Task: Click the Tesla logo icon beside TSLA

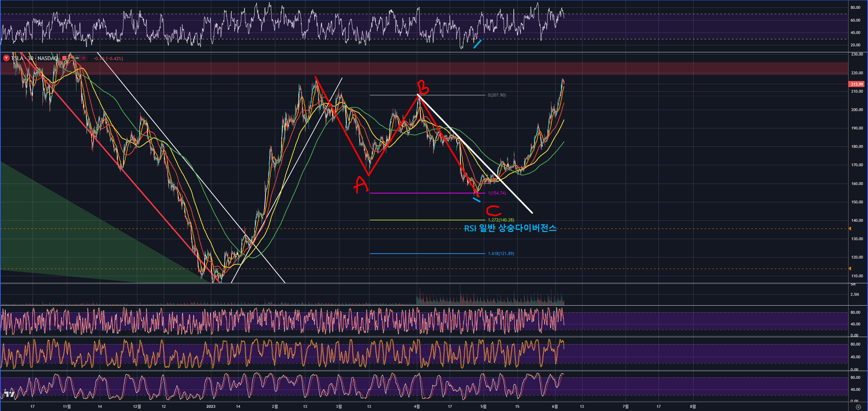Action: pos(6,58)
